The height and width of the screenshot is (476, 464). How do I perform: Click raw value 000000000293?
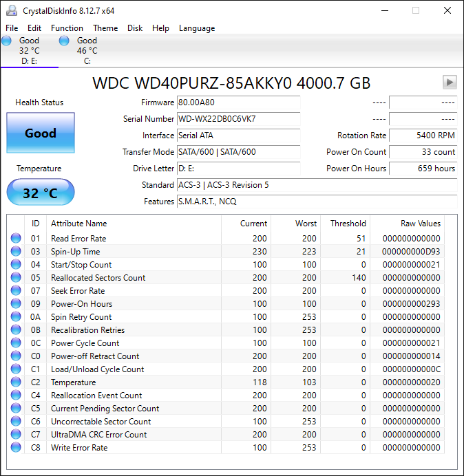click(x=411, y=303)
